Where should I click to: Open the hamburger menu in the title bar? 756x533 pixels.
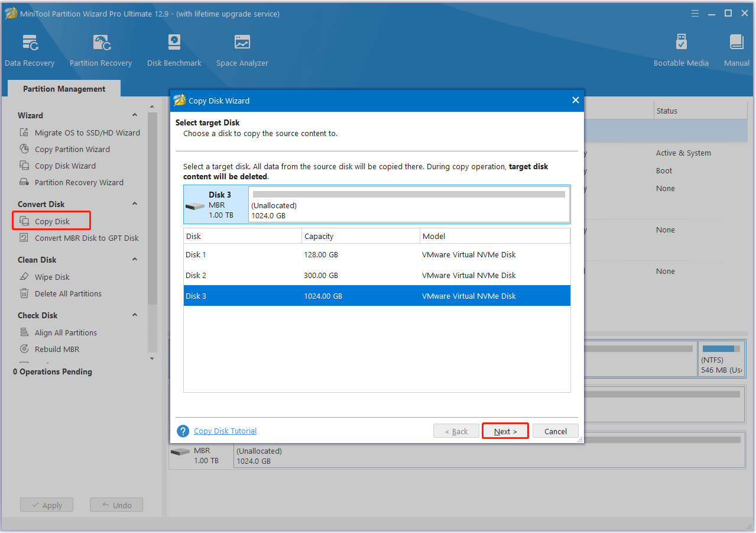695,13
